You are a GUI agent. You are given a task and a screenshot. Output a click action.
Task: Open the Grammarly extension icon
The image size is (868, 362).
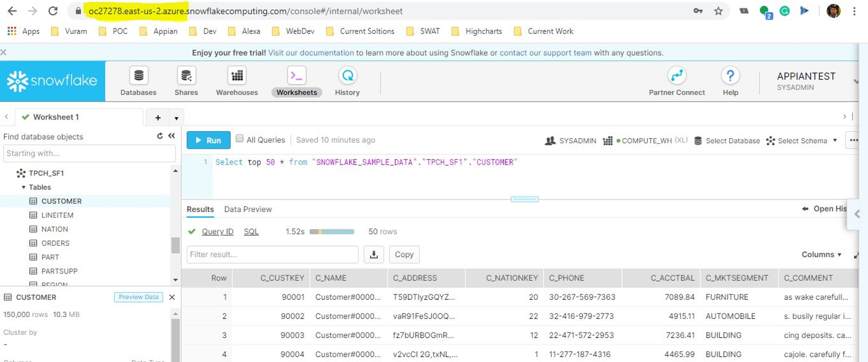click(784, 11)
